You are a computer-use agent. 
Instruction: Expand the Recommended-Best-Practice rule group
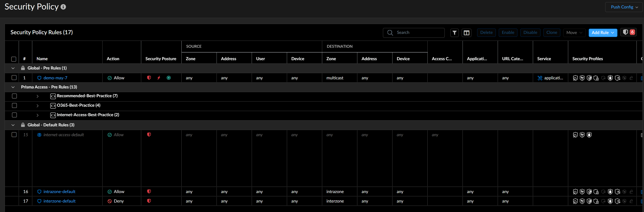click(x=37, y=96)
